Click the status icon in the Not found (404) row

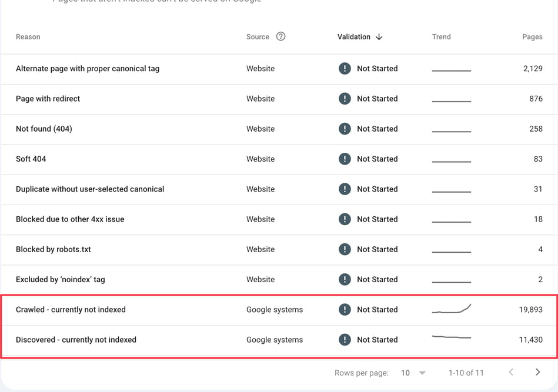(x=345, y=129)
